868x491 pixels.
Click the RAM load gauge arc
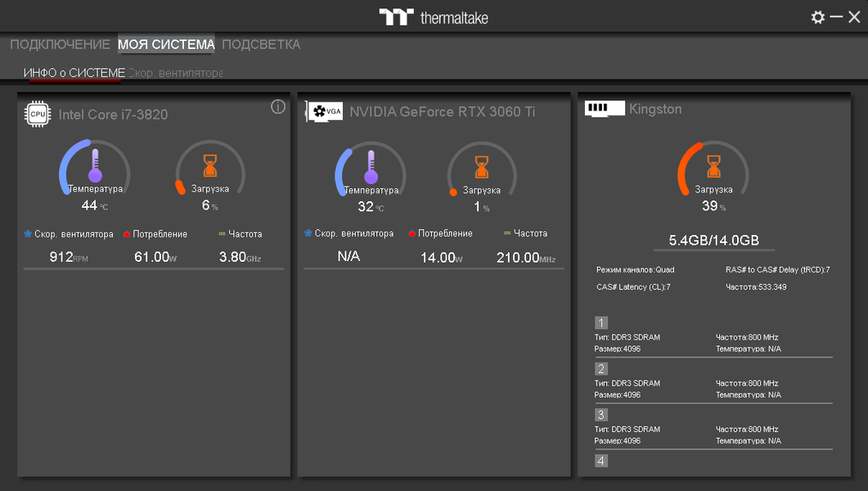[x=713, y=169]
